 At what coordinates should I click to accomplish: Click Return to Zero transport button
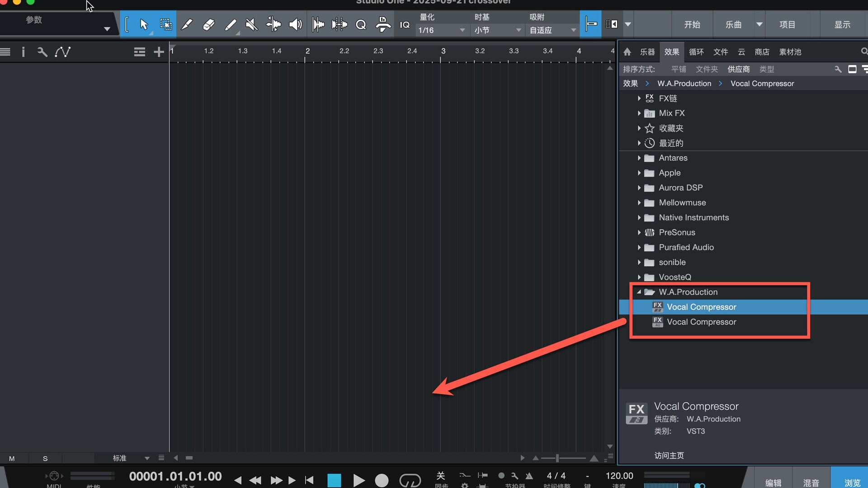pyautogui.click(x=309, y=480)
